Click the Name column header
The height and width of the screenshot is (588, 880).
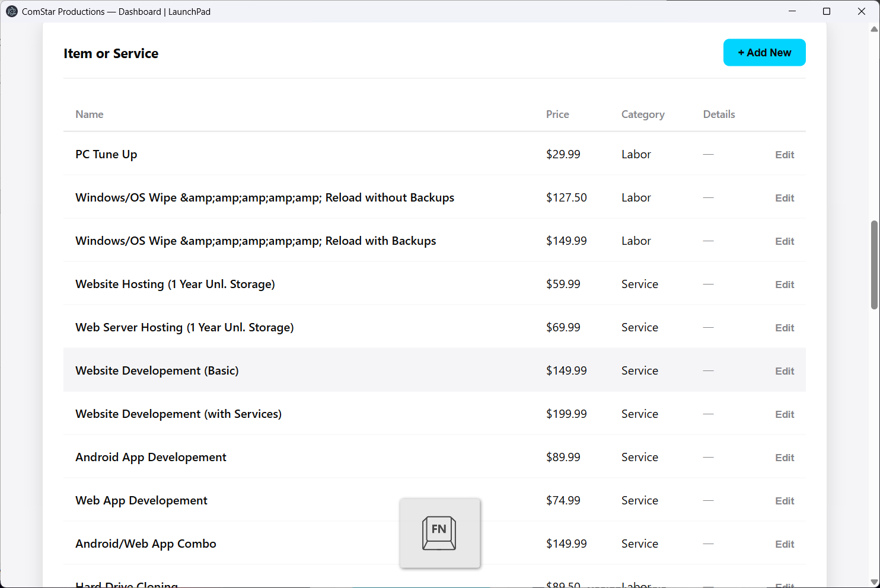(90, 114)
